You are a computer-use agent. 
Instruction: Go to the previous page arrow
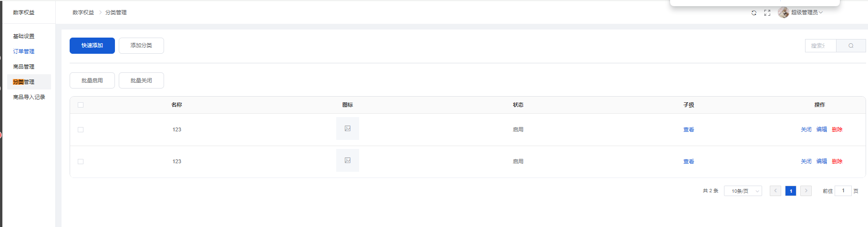[x=775, y=191]
